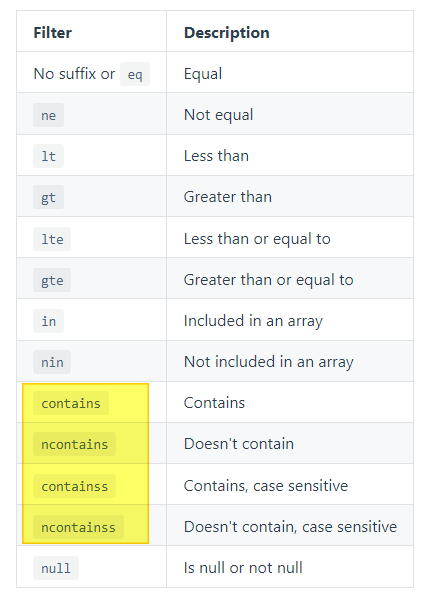The width and height of the screenshot is (439, 599).
Task: Click the 'null' filter code
Action: [56, 568]
